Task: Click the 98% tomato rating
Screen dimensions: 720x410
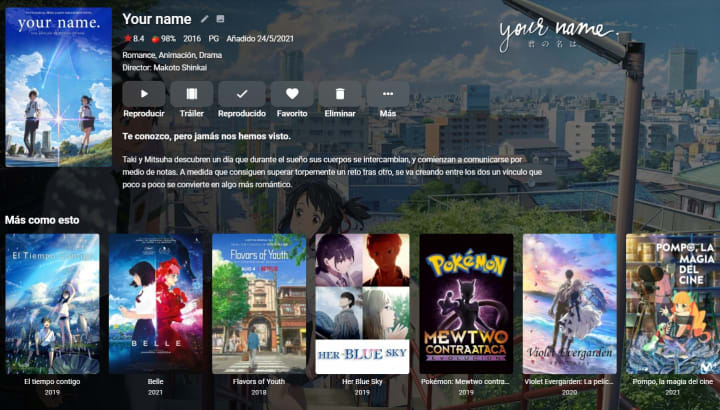Action: click(x=164, y=39)
